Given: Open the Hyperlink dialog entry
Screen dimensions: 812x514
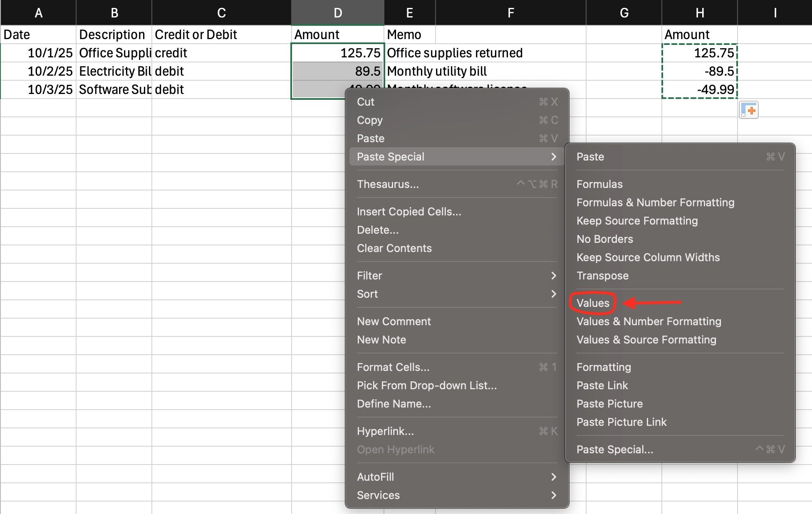Looking at the screenshot, I should coord(457,431).
